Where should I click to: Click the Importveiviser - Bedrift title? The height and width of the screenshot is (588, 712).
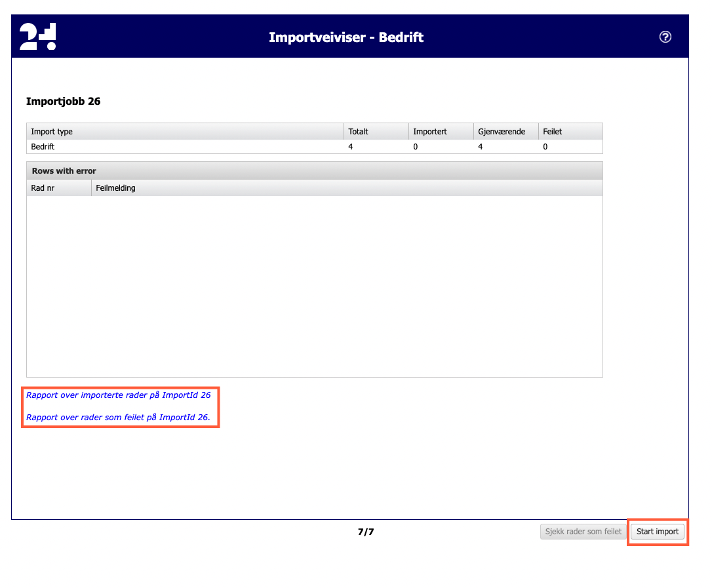346,37
